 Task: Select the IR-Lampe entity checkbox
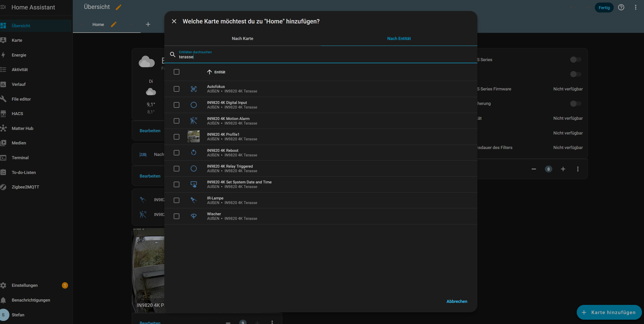coord(177,200)
